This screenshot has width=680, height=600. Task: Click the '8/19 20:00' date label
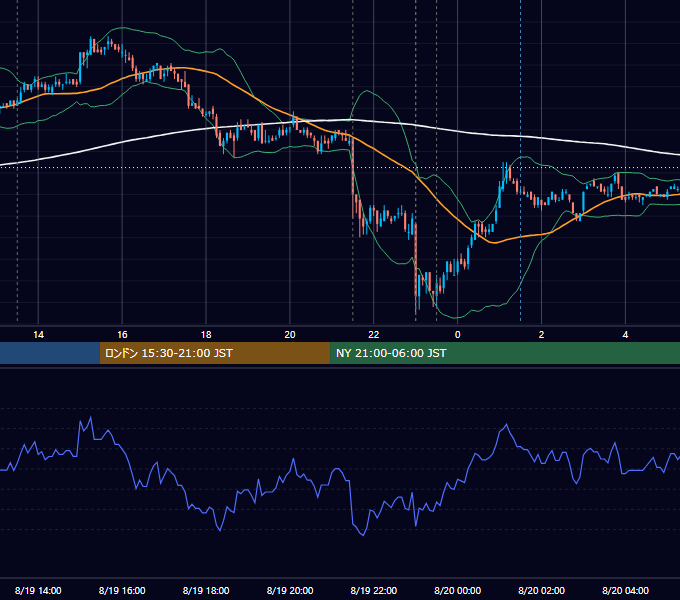click(x=290, y=590)
